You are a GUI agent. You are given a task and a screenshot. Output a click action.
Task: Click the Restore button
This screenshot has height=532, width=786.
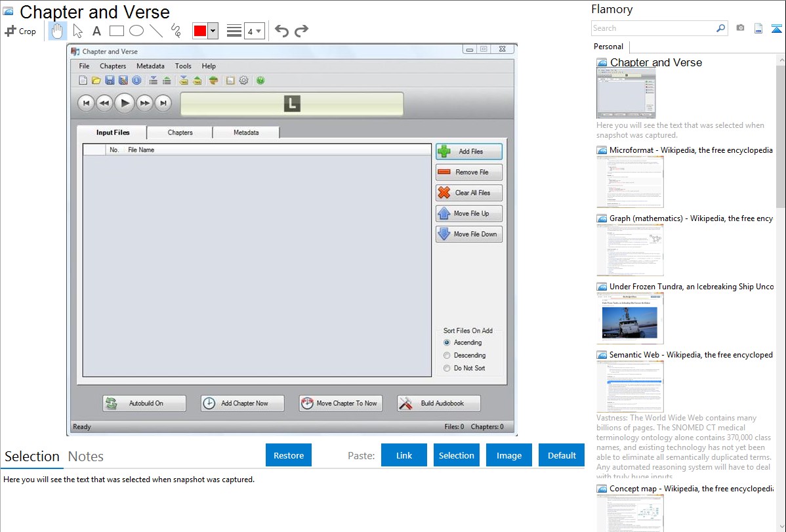289,455
